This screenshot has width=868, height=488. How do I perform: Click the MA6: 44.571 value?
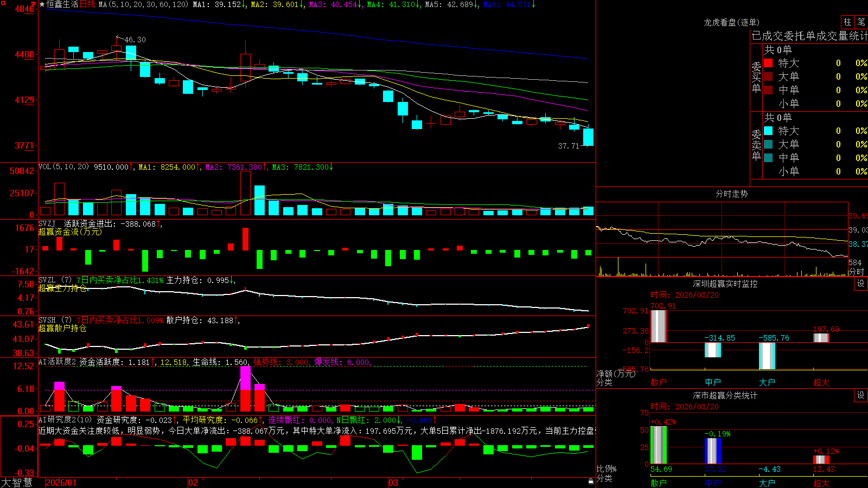(x=509, y=4)
